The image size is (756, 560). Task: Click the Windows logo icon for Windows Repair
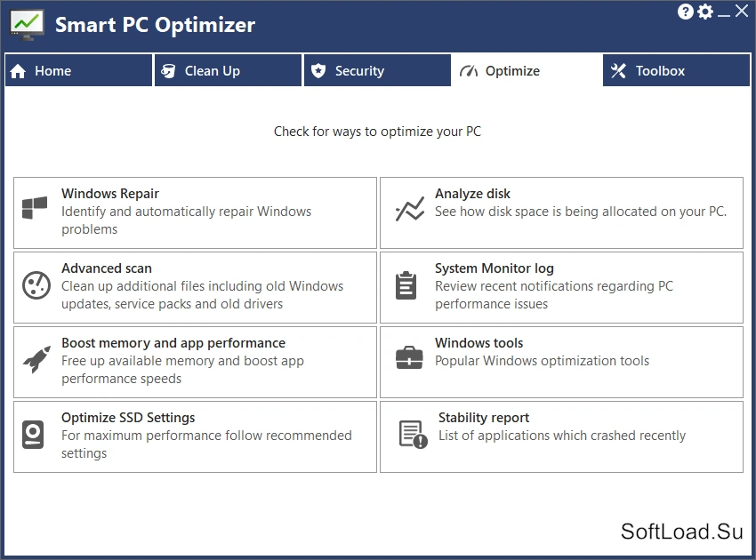point(35,208)
